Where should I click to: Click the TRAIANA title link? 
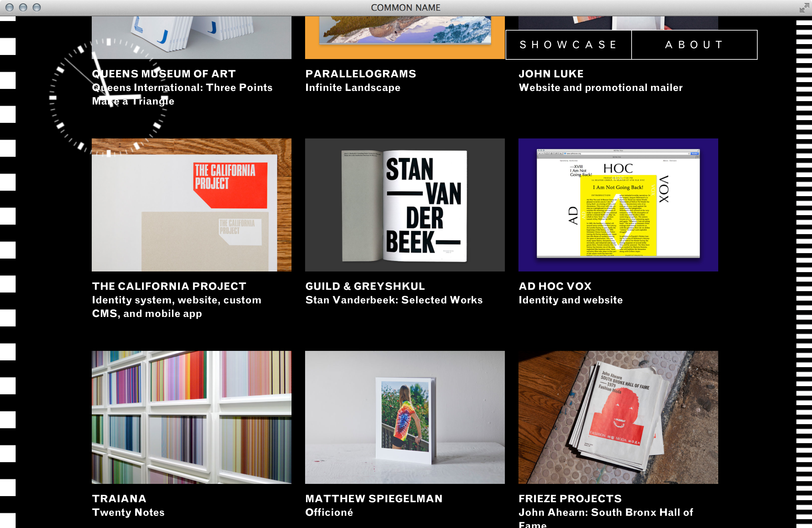[119, 498]
